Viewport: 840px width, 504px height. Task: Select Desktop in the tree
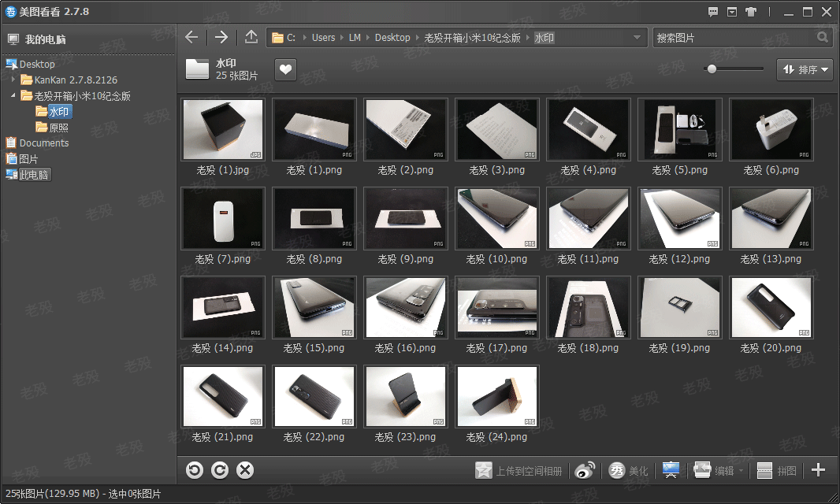pos(37,65)
